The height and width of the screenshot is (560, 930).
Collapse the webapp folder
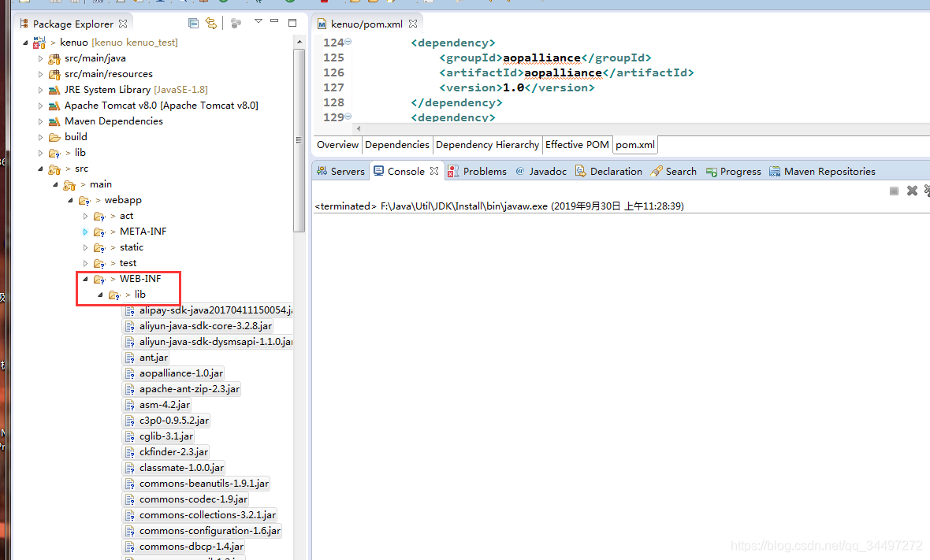coord(70,200)
